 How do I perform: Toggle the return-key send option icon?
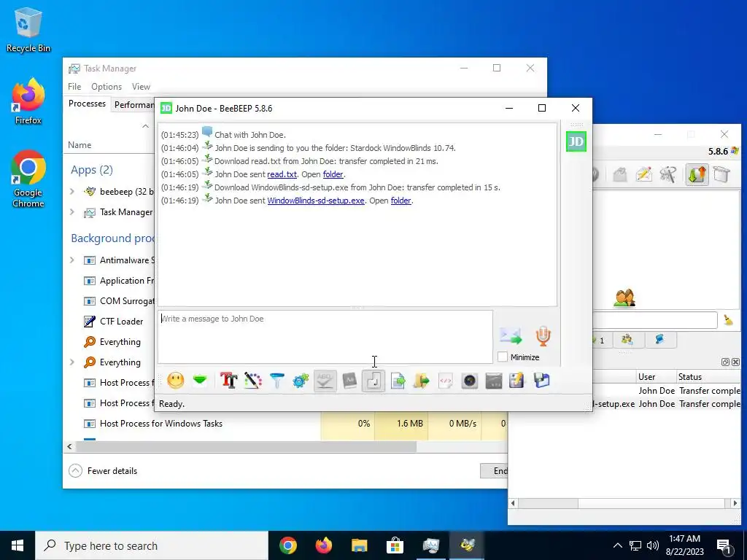tap(373, 381)
